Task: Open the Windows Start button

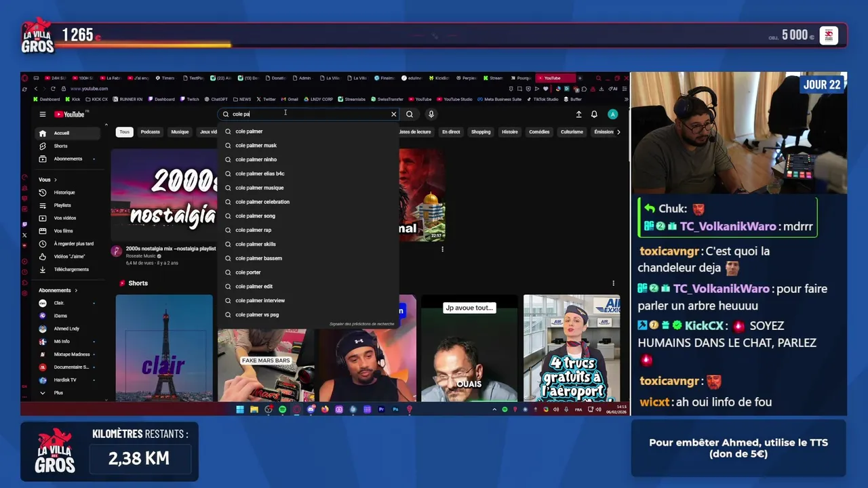Action: (x=239, y=409)
